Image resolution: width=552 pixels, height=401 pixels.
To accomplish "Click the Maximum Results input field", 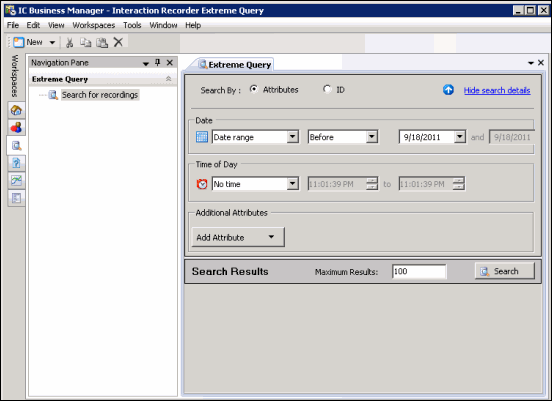I will tap(419, 271).
